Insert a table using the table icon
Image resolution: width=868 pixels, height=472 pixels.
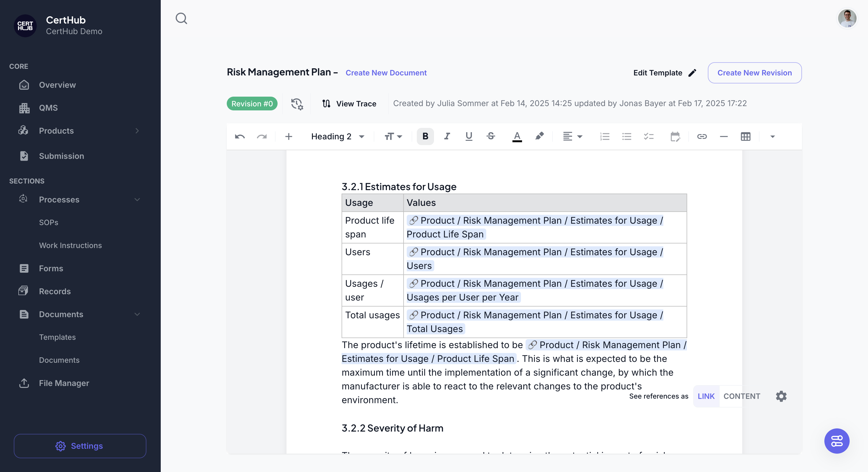[745, 137]
